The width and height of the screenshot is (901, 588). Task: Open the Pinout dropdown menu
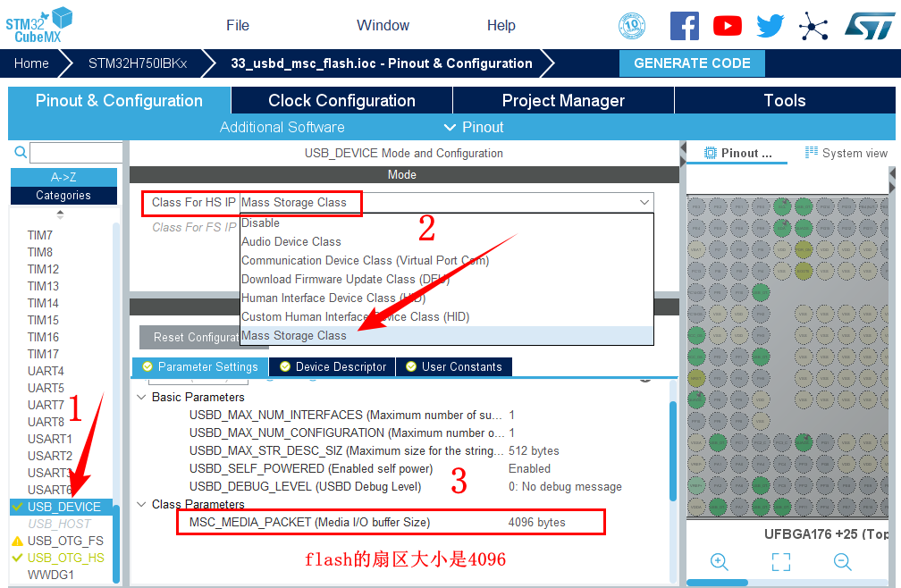474,127
